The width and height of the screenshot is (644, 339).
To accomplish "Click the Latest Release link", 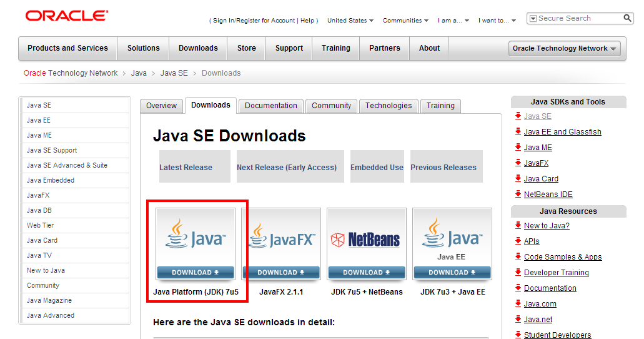I will point(186,168).
